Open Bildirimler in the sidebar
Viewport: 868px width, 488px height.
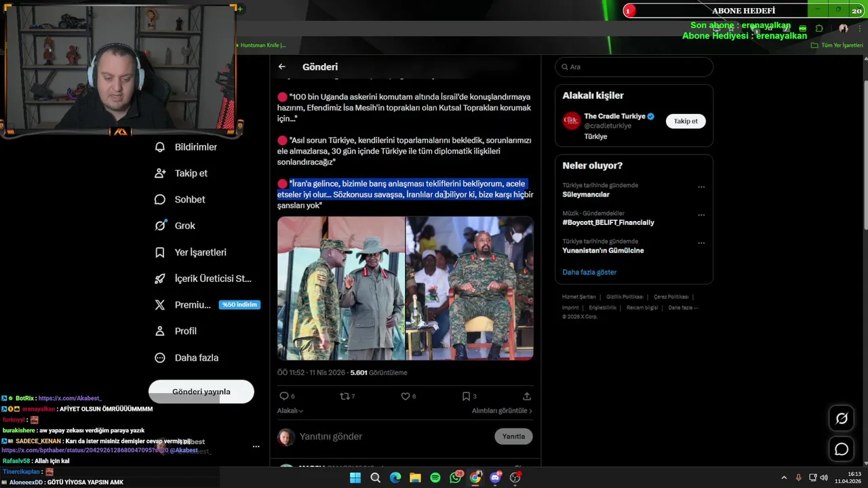(186, 147)
